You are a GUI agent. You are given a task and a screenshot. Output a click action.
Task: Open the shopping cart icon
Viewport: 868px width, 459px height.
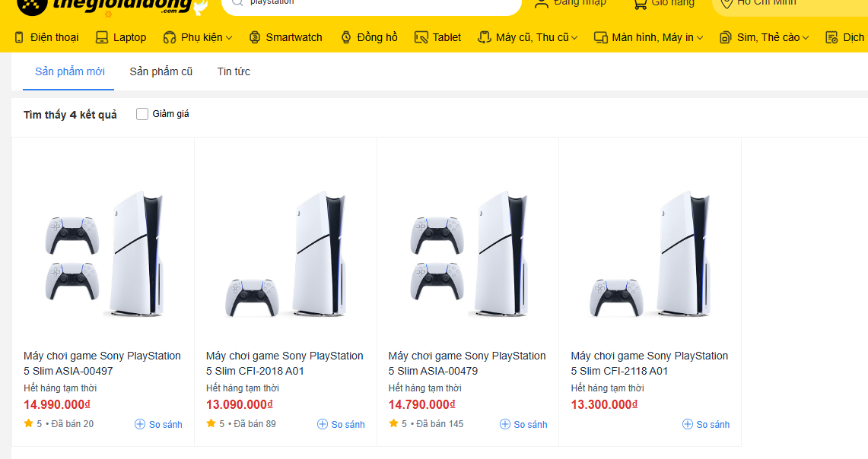(x=641, y=4)
